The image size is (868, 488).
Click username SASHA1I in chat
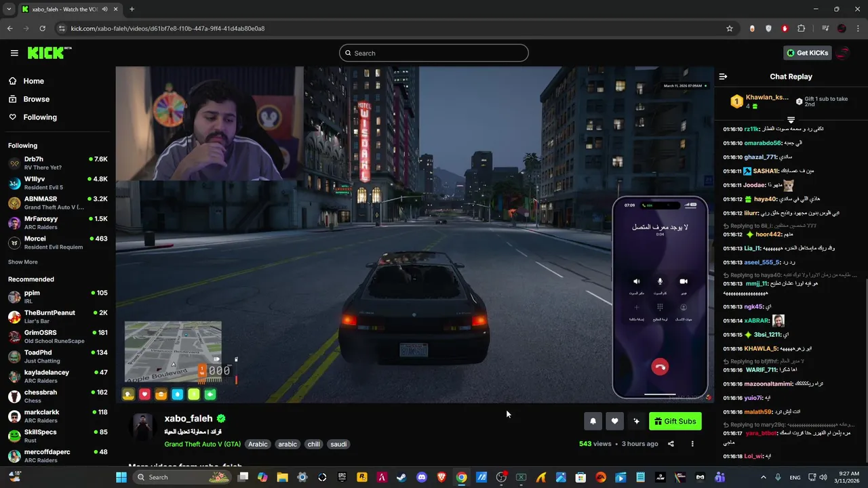[766, 171]
